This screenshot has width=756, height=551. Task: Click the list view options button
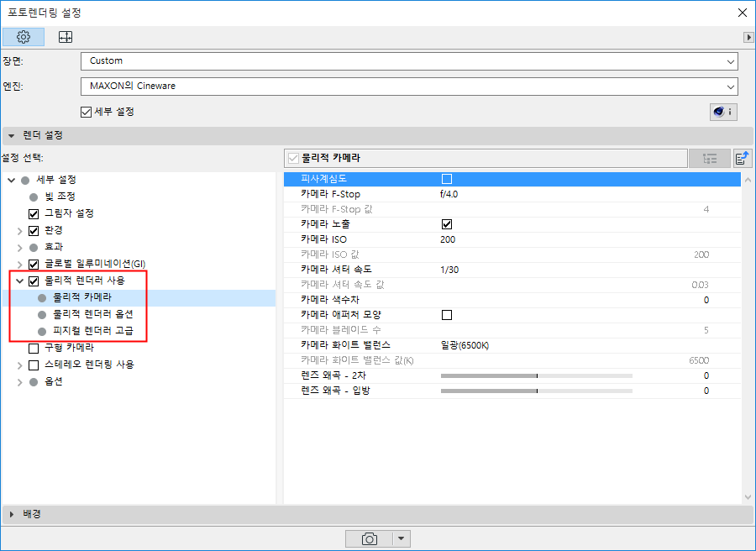pos(709,158)
